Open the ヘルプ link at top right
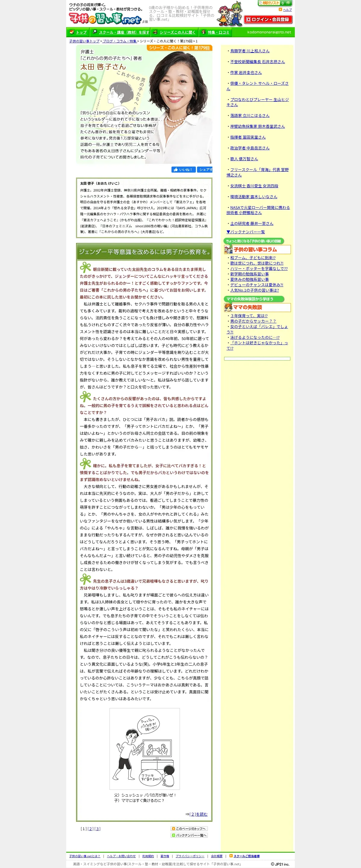Viewport: 361px width, 868px height. pos(287,10)
